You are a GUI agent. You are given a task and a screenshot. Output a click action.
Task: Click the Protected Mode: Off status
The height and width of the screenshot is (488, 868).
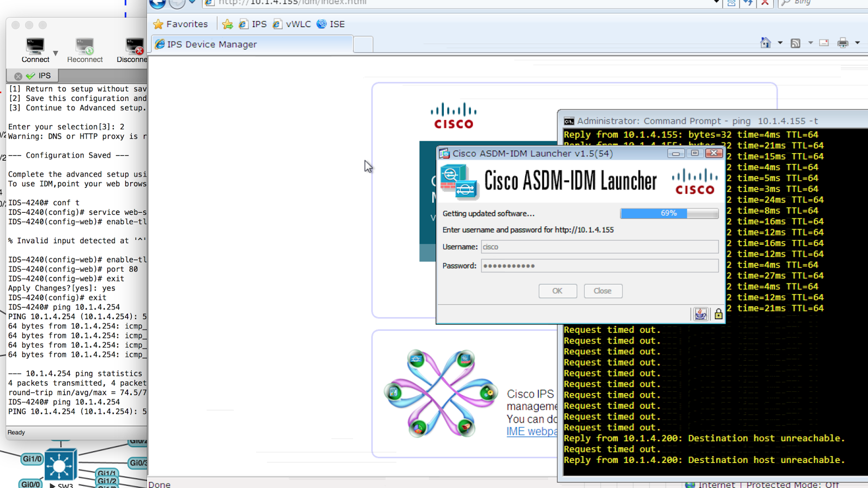coord(793,484)
